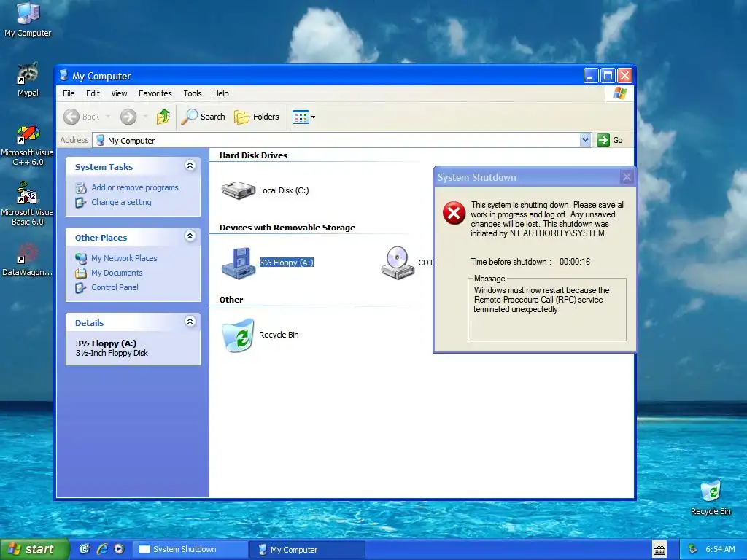Select Recycle Bin in My Computer window
747x560 pixels.
pos(239,335)
